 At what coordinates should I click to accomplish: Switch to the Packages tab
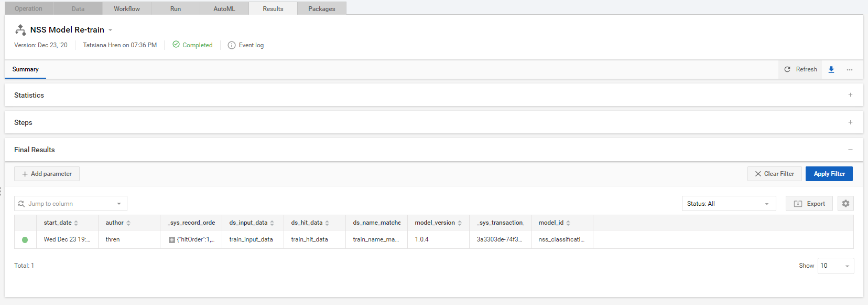tap(322, 8)
